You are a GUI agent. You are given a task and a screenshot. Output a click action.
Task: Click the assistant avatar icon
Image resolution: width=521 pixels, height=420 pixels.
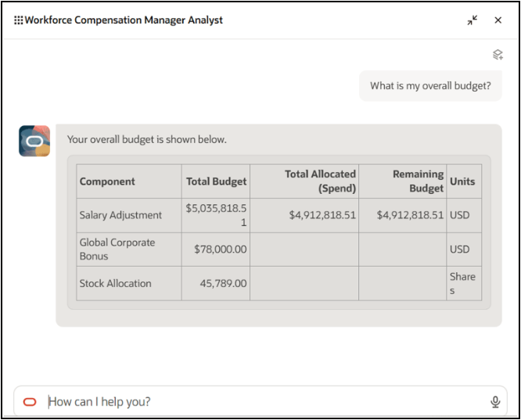click(x=34, y=141)
